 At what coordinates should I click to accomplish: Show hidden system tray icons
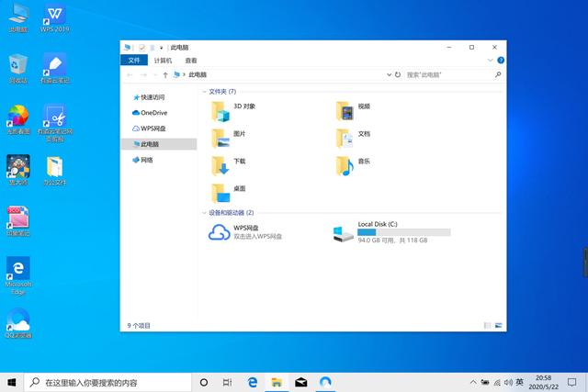473,382
